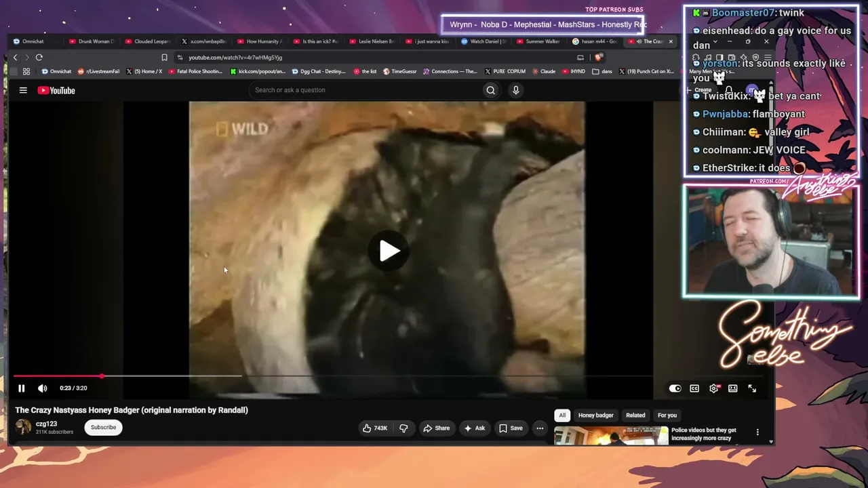The image size is (868, 488).
Task: Open the YouTube guide hamburger menu
Action: coord(23,90)
